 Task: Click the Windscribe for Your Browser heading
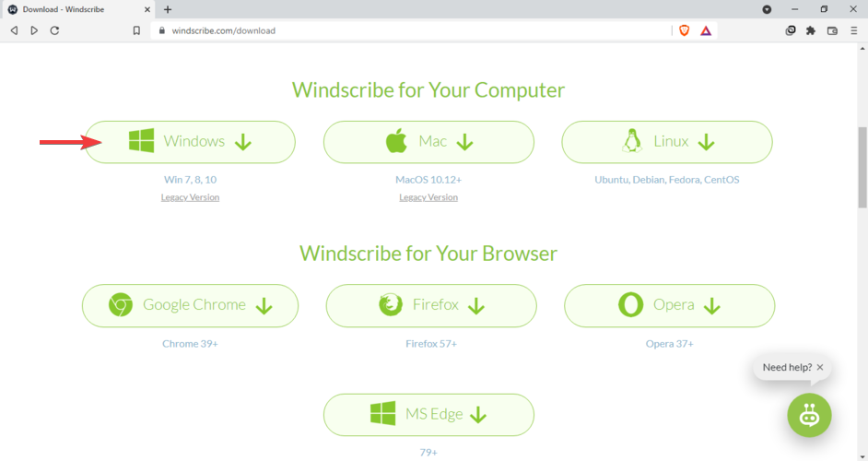point(428,254)
